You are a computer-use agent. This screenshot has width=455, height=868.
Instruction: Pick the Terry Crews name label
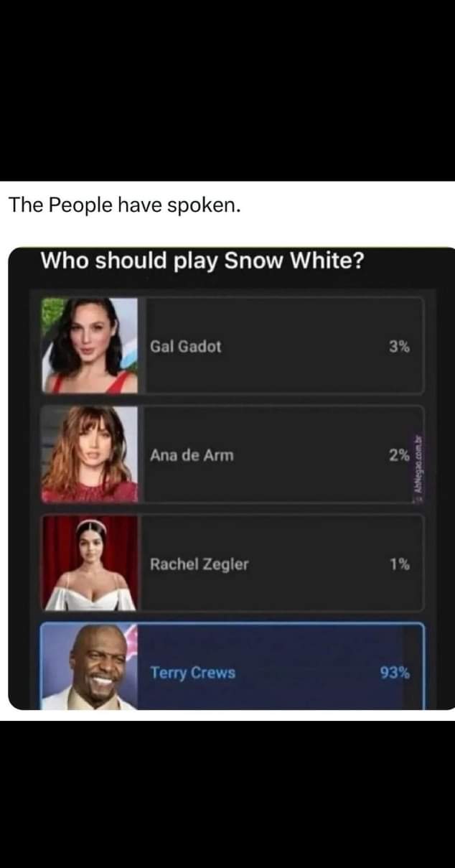tap(193, 673)
